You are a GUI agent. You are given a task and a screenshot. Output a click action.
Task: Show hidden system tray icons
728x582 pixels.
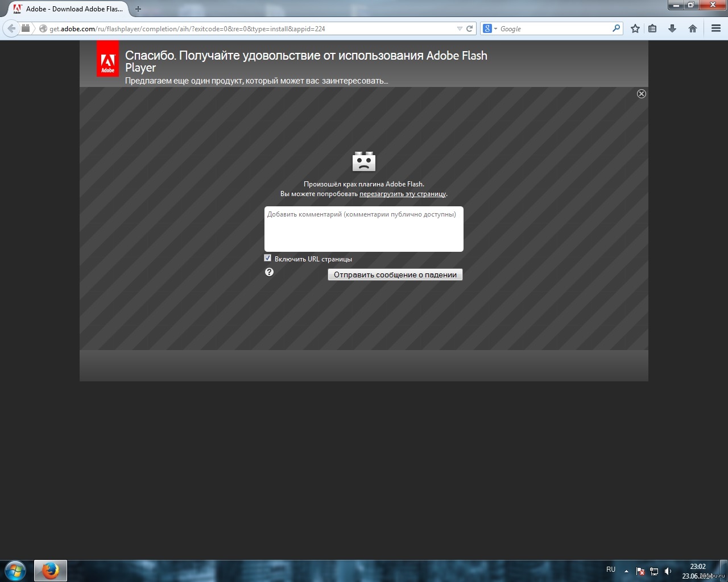(x=626, y=571)
